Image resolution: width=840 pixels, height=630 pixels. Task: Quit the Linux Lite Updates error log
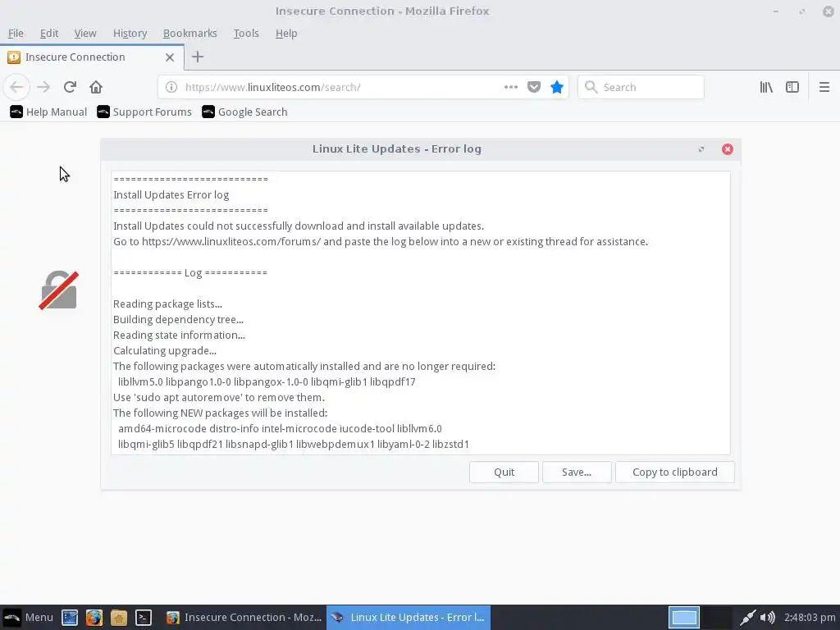504,472
